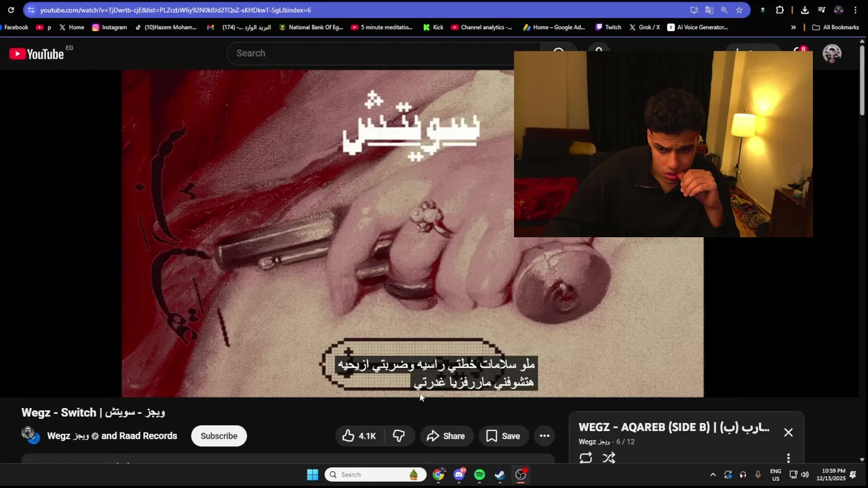This screenshot has width=868, height=488.
Task: Close the AQAREB playlist panel
Action: pyautogui.click(x=788, y=432)
